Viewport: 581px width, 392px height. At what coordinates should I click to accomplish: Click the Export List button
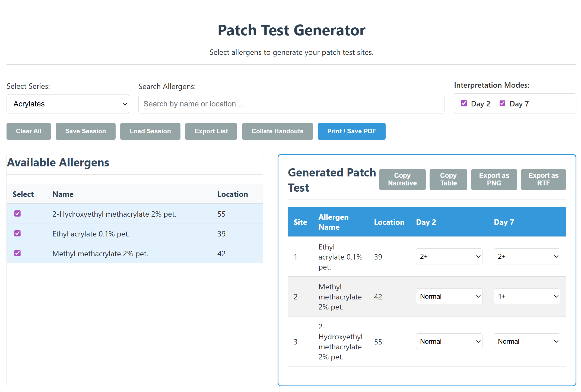211,131
